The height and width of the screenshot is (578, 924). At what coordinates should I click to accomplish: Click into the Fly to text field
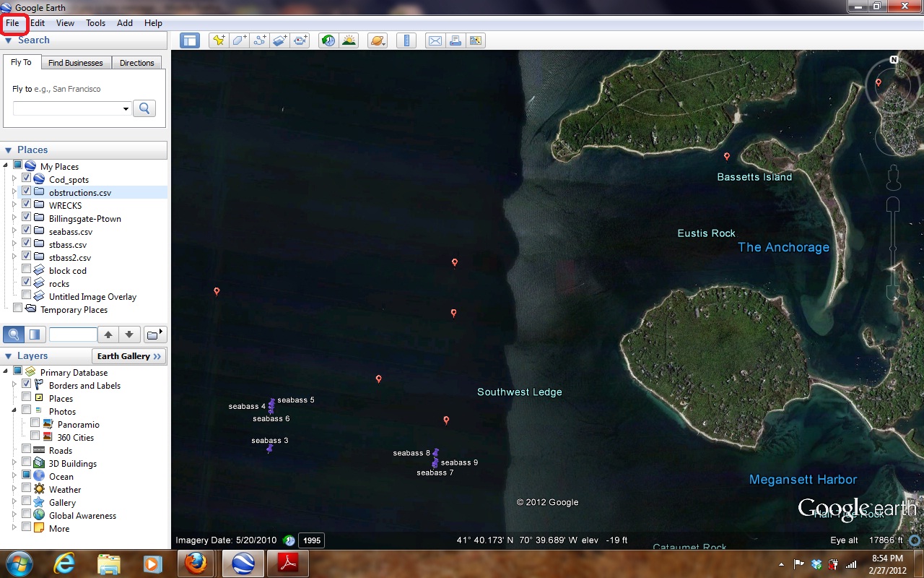pos(67,108)
